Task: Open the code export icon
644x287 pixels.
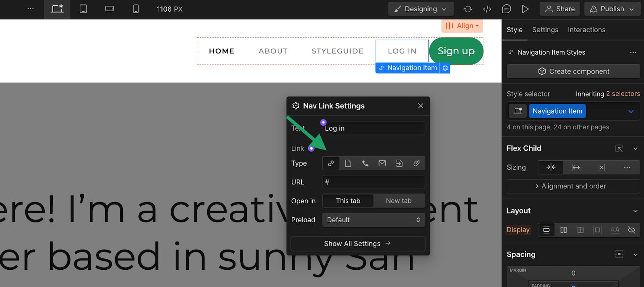Action: [x=487, y=9]
